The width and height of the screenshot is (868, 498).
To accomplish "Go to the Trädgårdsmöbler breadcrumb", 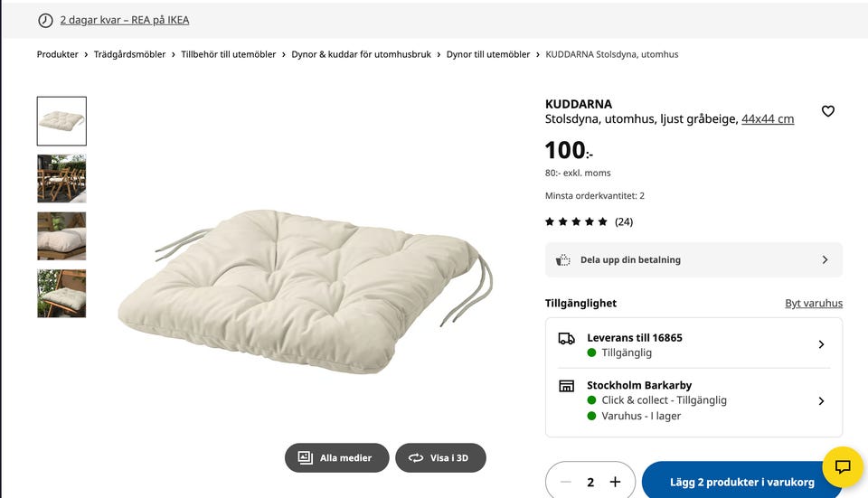I will 130,54.
